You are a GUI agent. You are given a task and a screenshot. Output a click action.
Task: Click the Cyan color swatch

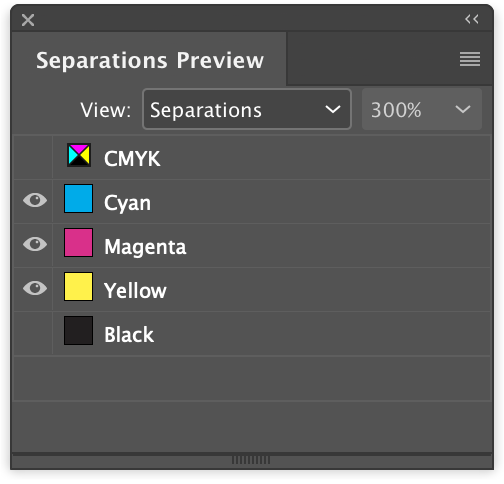coord(78,199)
